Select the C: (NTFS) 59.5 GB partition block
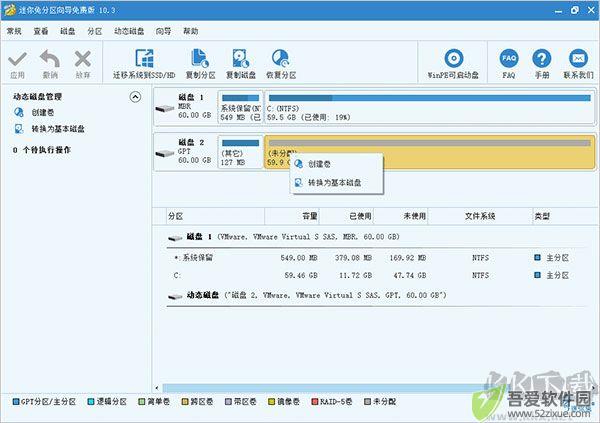600x423 pixels. click(x=430, y=107)
